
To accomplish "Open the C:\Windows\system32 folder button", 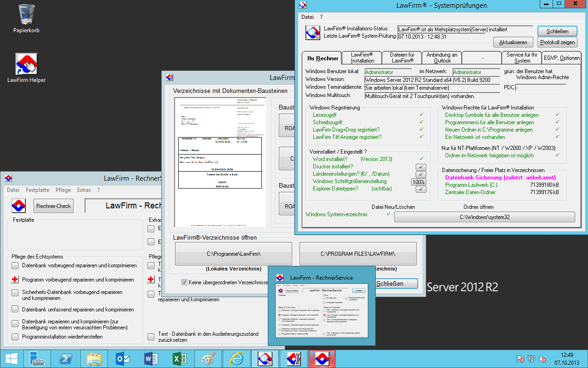I will click(485, 217).
